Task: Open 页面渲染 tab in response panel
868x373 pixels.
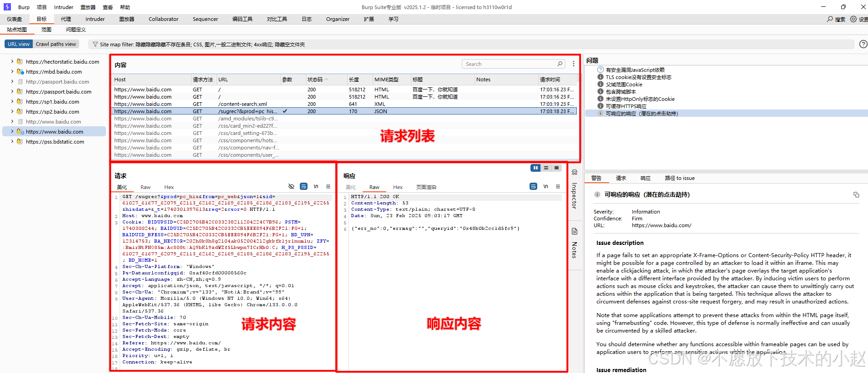Action: point(426,187)
